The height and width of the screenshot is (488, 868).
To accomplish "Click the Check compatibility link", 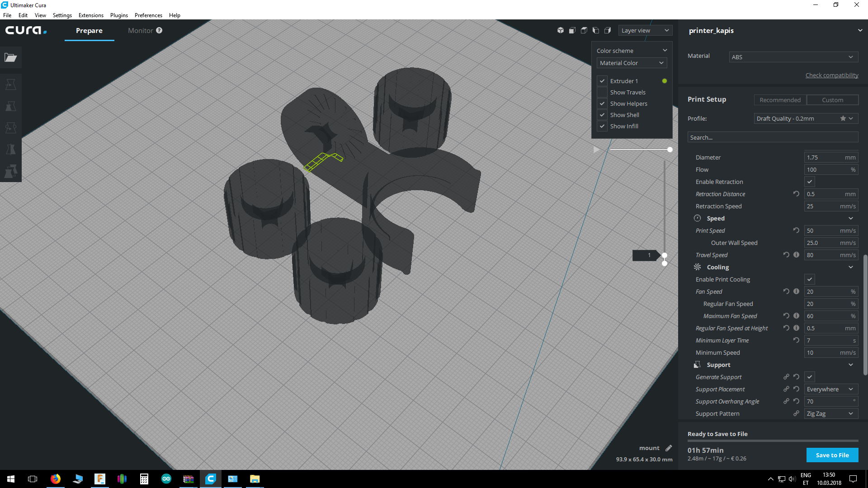I will pyautogui.click(x=832, y=75).
